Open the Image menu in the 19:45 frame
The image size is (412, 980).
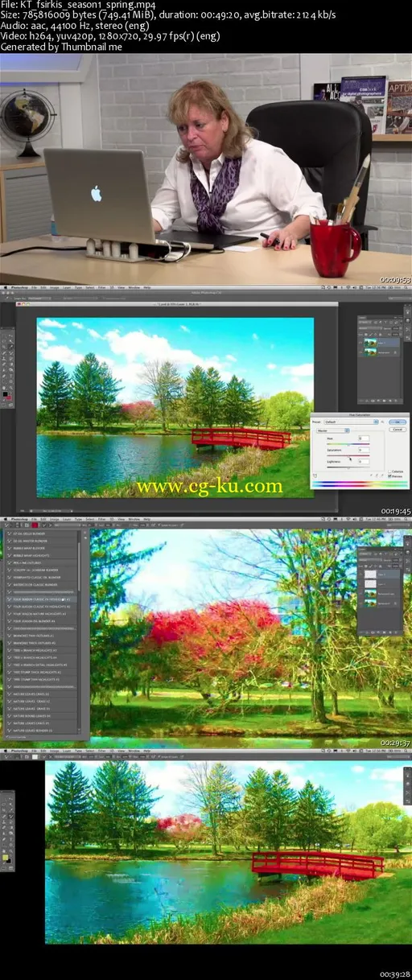tap(55, 287)
